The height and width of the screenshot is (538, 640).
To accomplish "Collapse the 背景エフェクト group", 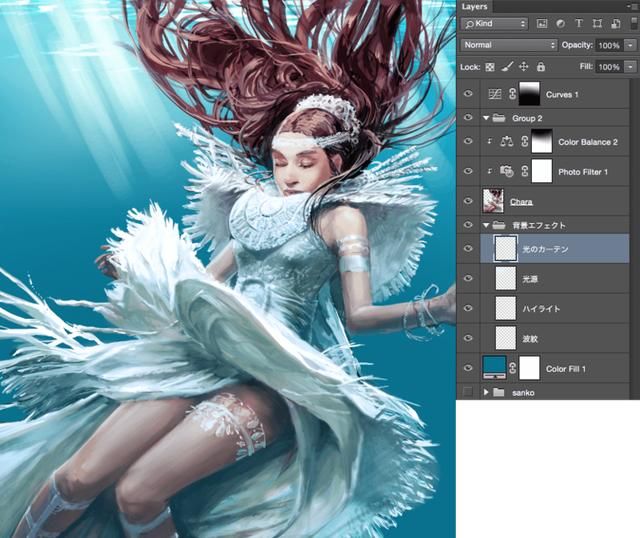I will tap(486, 225).
